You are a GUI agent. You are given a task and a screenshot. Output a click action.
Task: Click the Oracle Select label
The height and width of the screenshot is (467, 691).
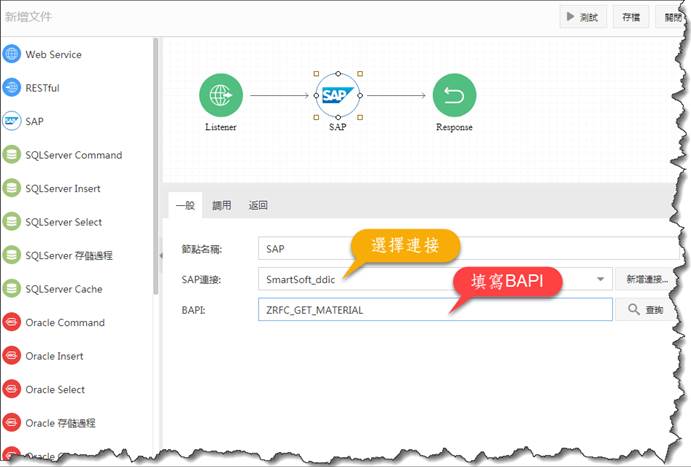[x=55, y=389]
